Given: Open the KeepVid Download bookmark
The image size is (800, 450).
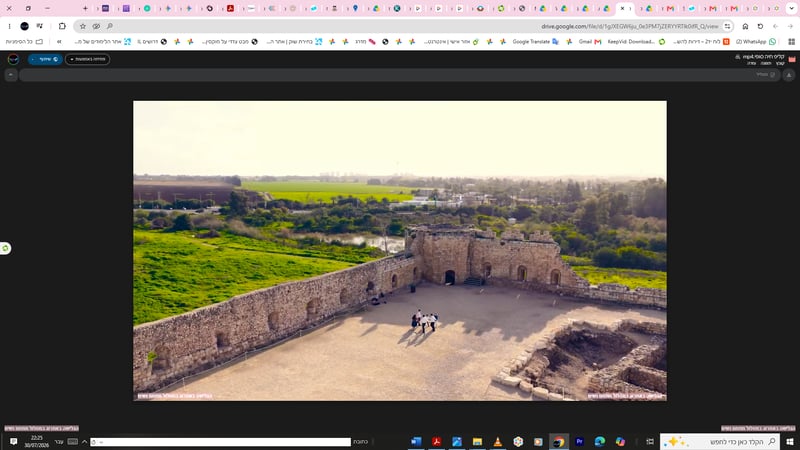Looking at the screenshot, I should 636,42.
